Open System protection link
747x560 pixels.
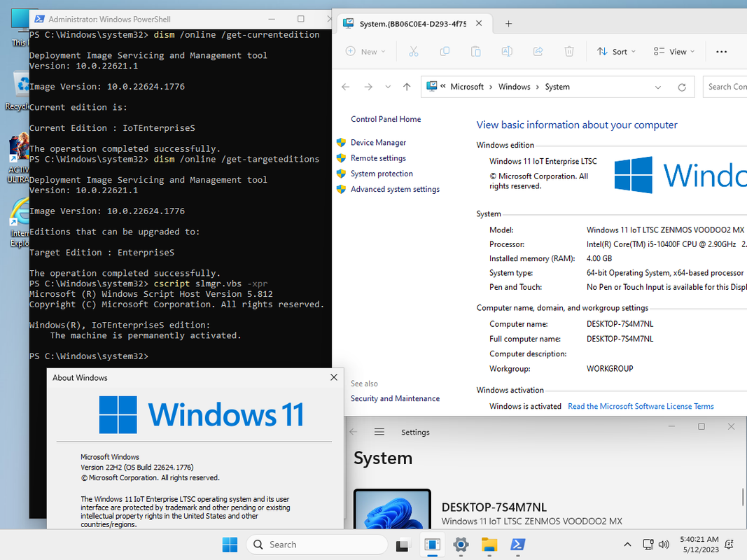[382, 174]
